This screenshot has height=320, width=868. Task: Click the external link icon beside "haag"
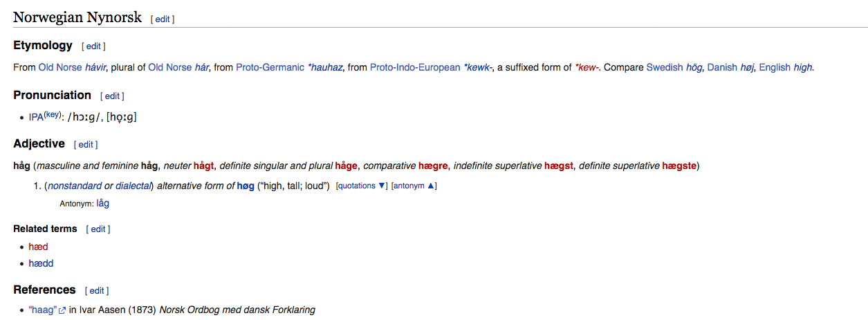coord(62,311)
